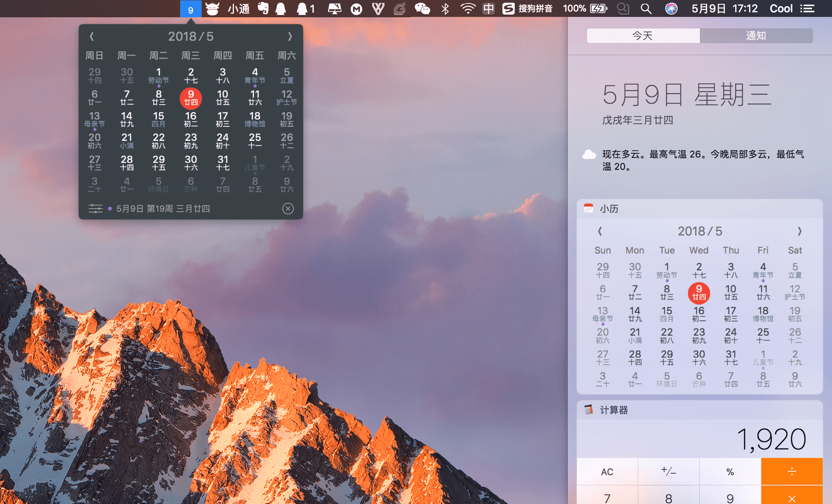Select May 18 博物馆 in dark calendar popup
The image size is (832, 504).
(x=255, y=120)
